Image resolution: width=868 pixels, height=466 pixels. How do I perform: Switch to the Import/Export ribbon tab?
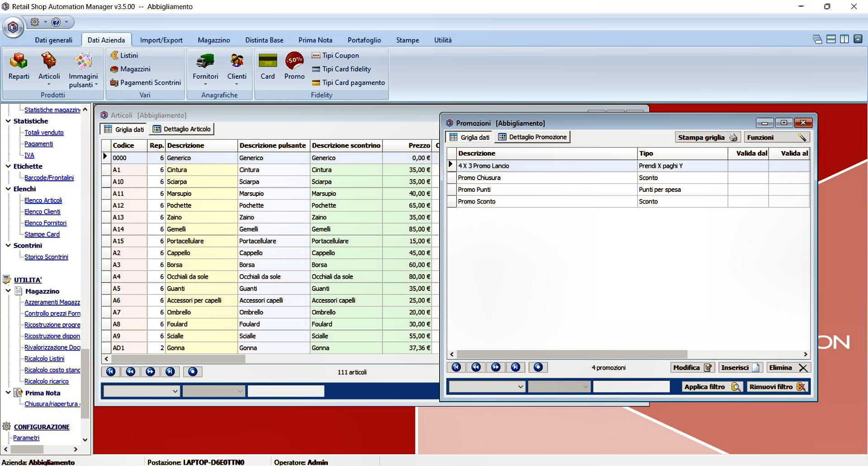coord(161,40)
